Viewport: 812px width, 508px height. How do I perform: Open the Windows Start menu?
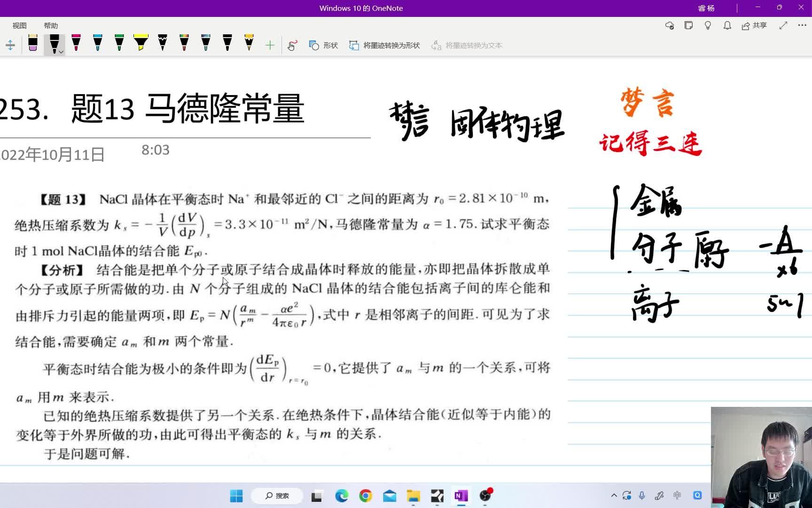pyautogui.click(x=236, y=496)
